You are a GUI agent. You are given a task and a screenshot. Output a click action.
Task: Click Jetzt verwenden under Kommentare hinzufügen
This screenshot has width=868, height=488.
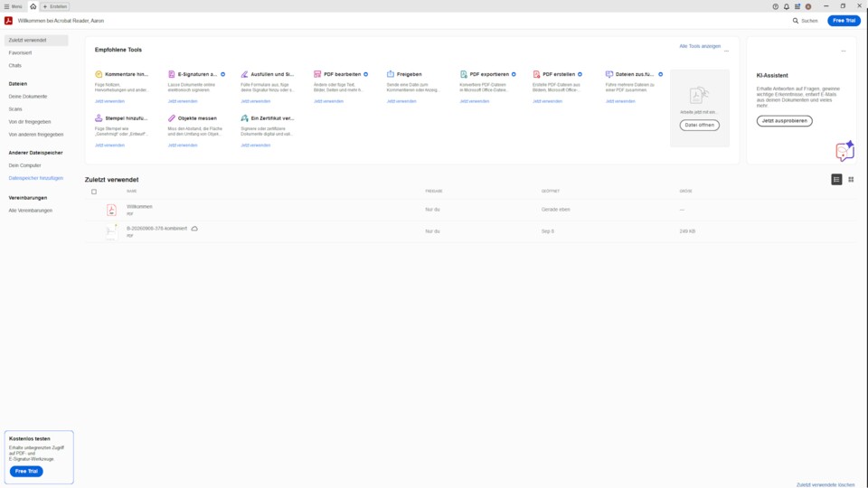point(109,101)
